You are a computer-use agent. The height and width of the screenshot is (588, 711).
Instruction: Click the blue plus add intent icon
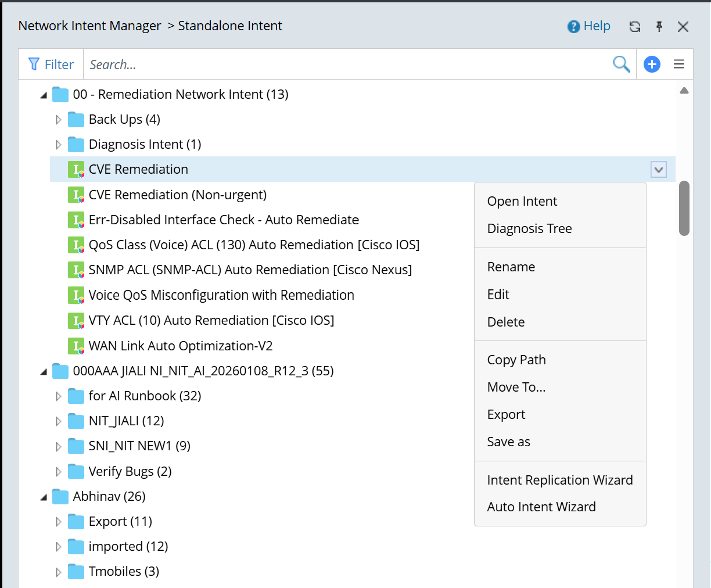pyautogui.click(x=652, y=64)
